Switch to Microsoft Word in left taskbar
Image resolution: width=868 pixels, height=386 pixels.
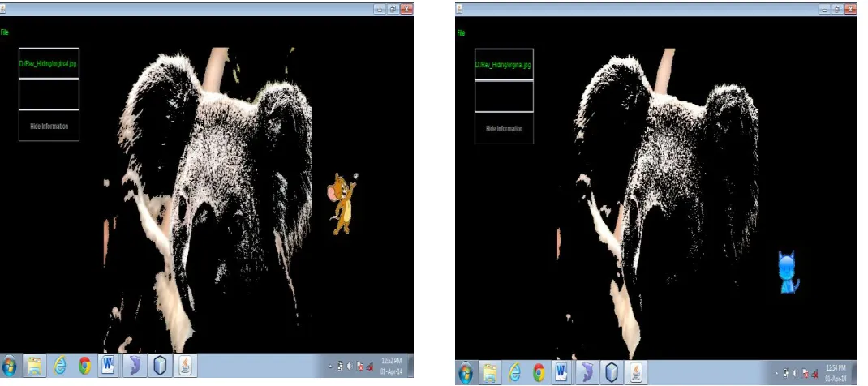click(x=109, y=366)
